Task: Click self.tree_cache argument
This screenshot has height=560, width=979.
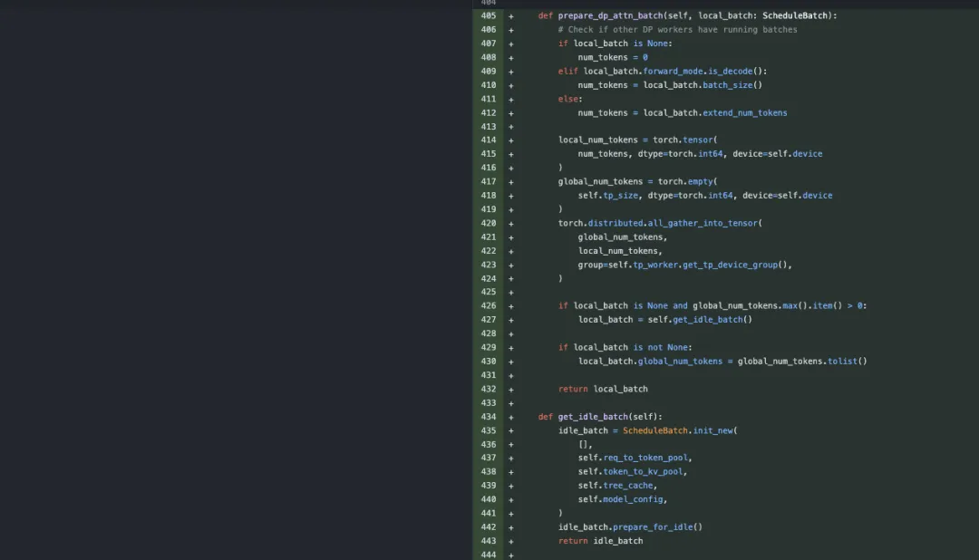Action: pyautogui.click(x=615, y=485)
